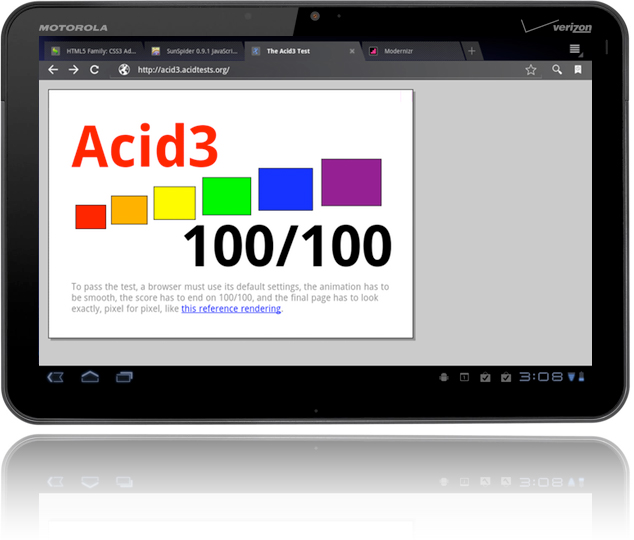Image resolution: width=634 pixels, height=540 pixels.
Task: Add a new tab with the plus button
Action: [x=473, y=51]
